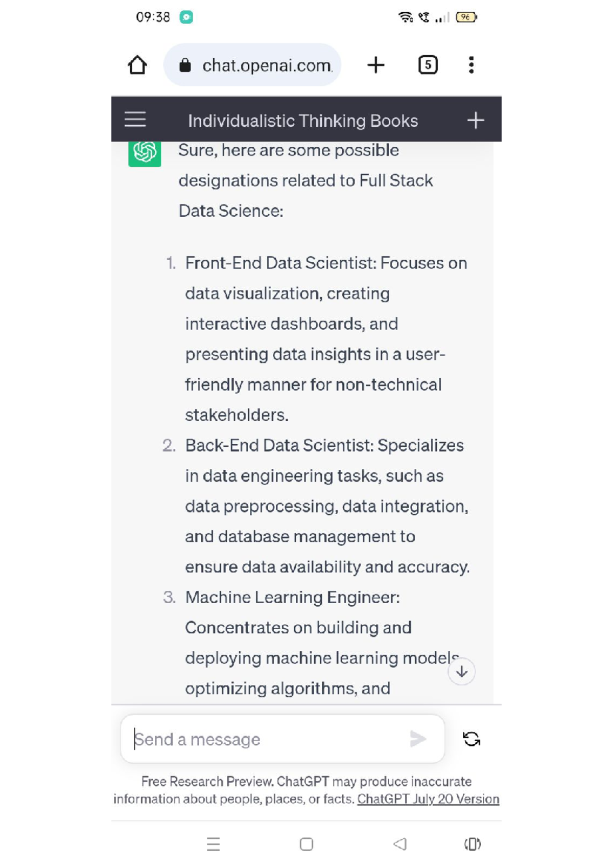Collapse the keyboard-safe chat header menu
613x868 pixels.
(x=134, y=120)
